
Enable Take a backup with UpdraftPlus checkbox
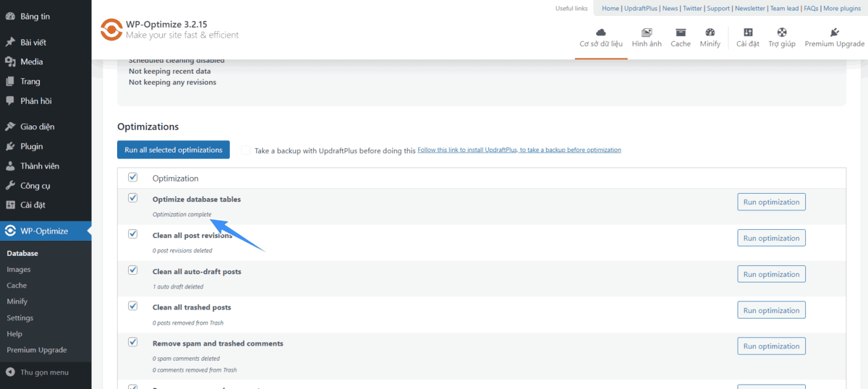246,150
